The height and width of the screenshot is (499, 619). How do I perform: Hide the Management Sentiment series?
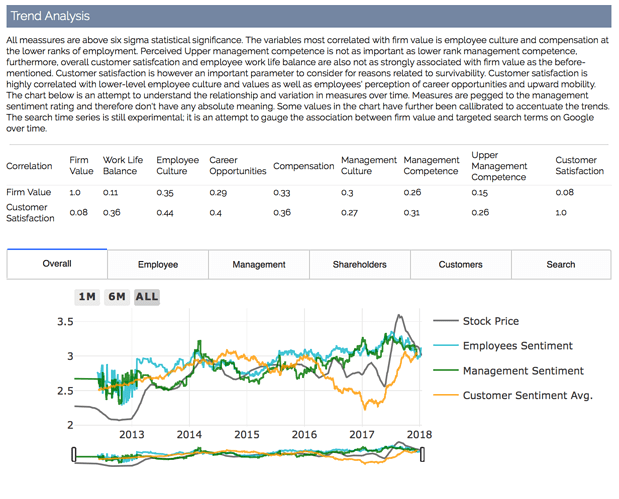coord(508,371)
